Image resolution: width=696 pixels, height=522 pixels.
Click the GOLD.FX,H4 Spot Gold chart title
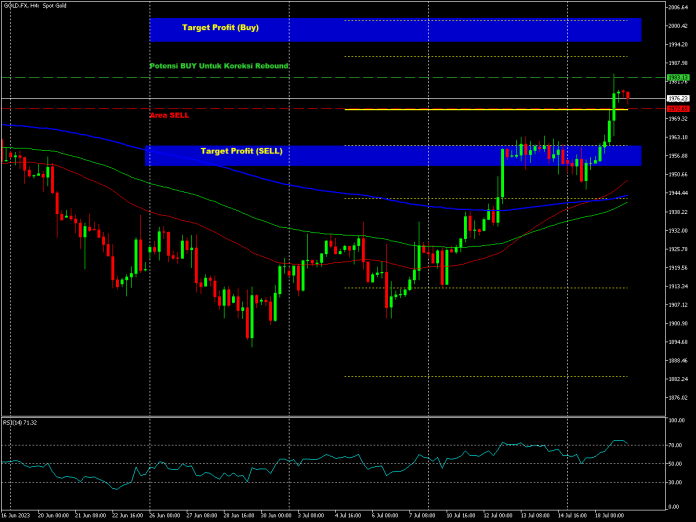pos(35,6)
